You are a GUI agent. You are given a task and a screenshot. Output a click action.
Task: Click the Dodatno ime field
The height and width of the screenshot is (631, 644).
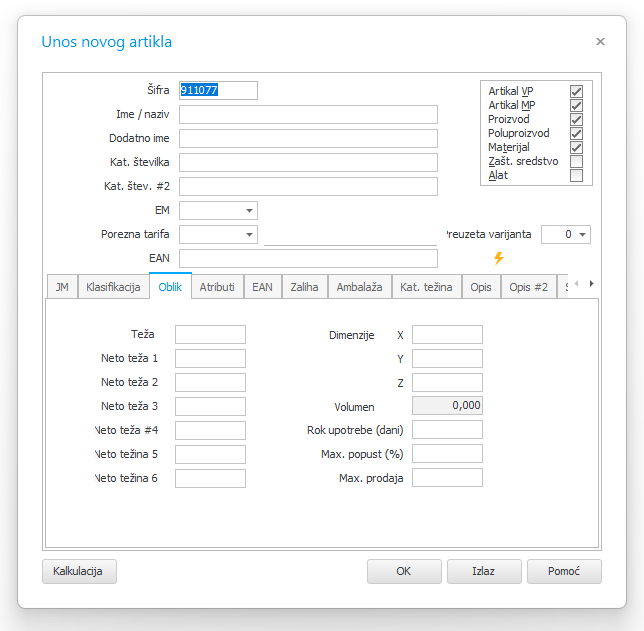pyautogui.click(x=308, y=138)
